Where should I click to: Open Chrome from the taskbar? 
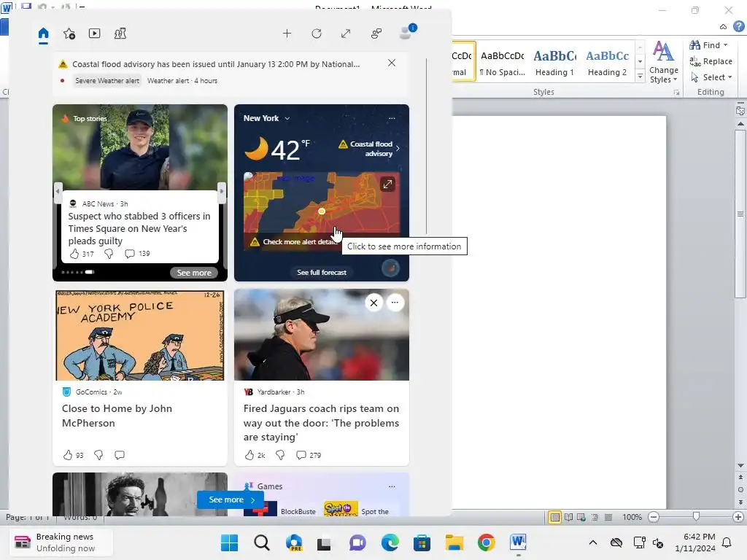(x=486, y=542)
